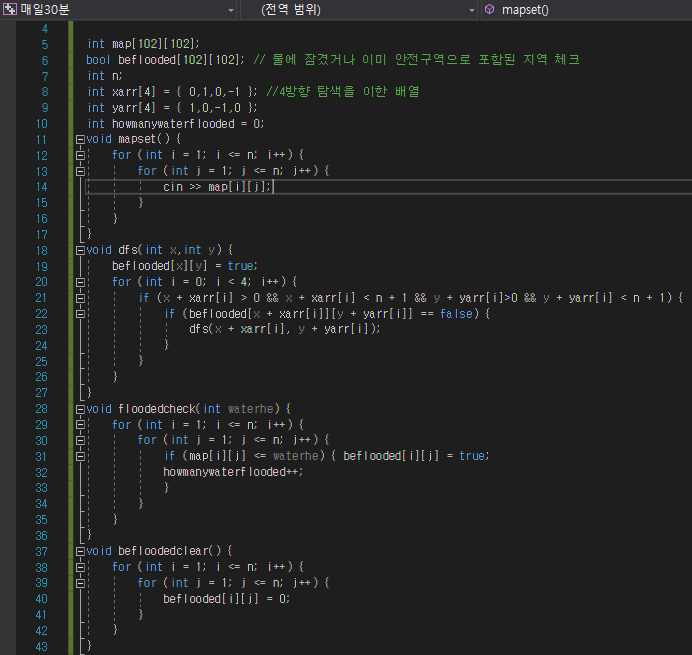The height and width of the screenshot is (655, 692).
Task: Click the 'waterhe' parameter in floodedcheck
Action: coord(251,409)
